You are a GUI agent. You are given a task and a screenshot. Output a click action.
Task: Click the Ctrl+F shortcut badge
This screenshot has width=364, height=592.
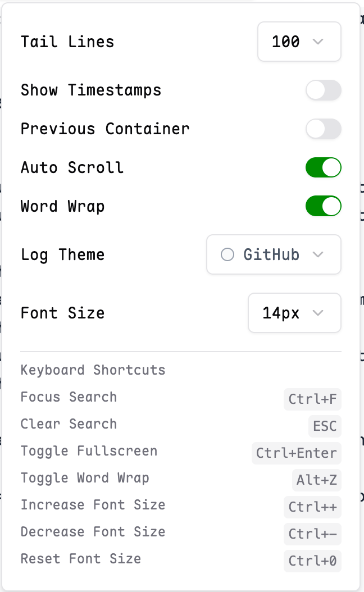tap(312, 399)
